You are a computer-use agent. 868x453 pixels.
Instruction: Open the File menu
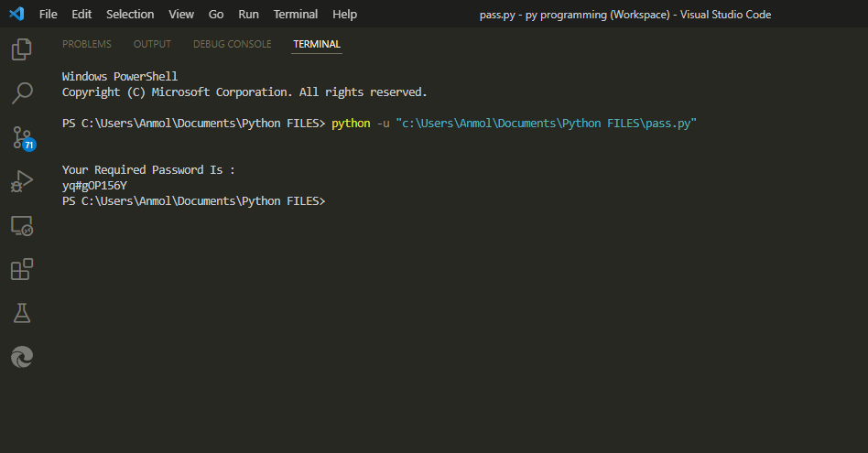(49, 15)
